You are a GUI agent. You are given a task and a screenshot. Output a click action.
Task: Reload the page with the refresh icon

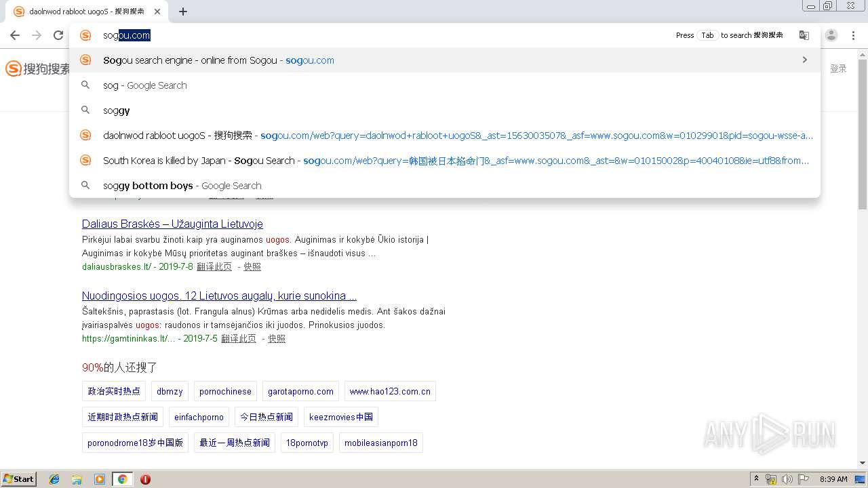pyautogui.click(x=58, y=35)
